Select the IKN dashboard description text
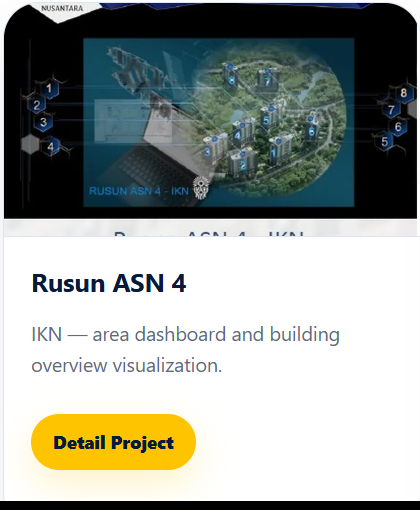 185,350
